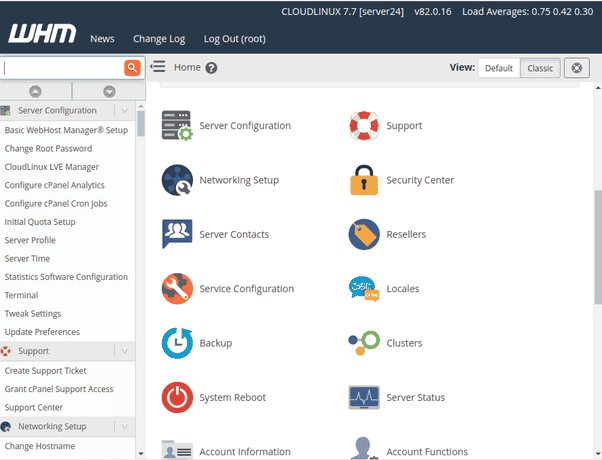Open Initial Quota Setup
The image size is (602, 460).
pyautogui.click(x=40, y=222)
